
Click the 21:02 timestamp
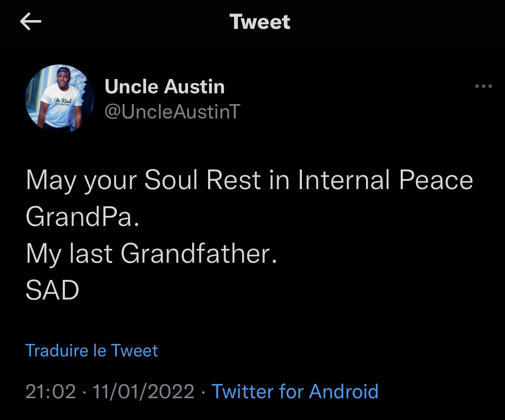51,392
